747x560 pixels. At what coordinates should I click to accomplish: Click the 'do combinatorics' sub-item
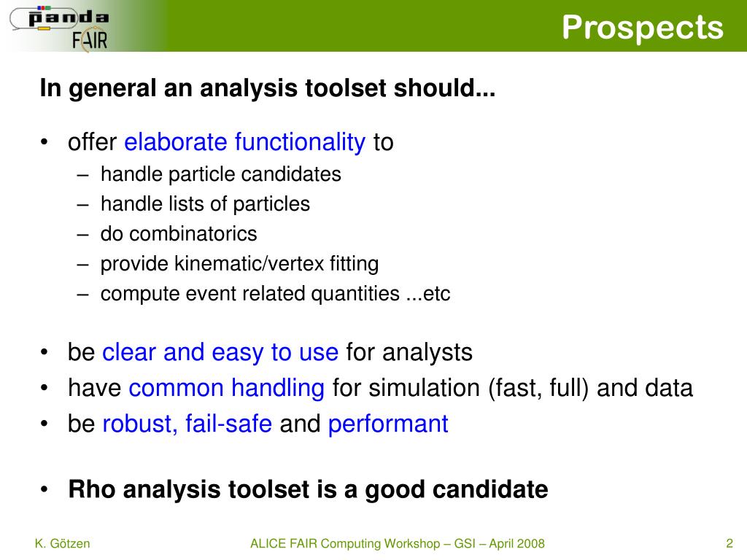[179, 234]
